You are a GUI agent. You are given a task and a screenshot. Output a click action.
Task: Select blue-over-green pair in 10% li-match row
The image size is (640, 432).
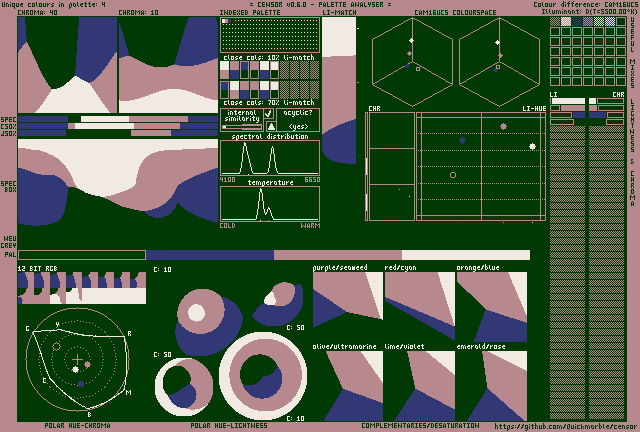point(244,70)
